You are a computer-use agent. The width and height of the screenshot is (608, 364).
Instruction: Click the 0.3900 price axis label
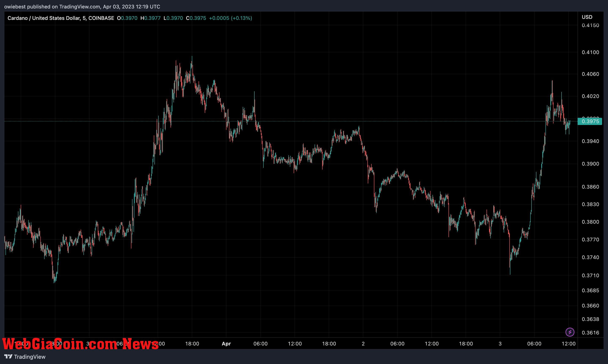(590, 164)
